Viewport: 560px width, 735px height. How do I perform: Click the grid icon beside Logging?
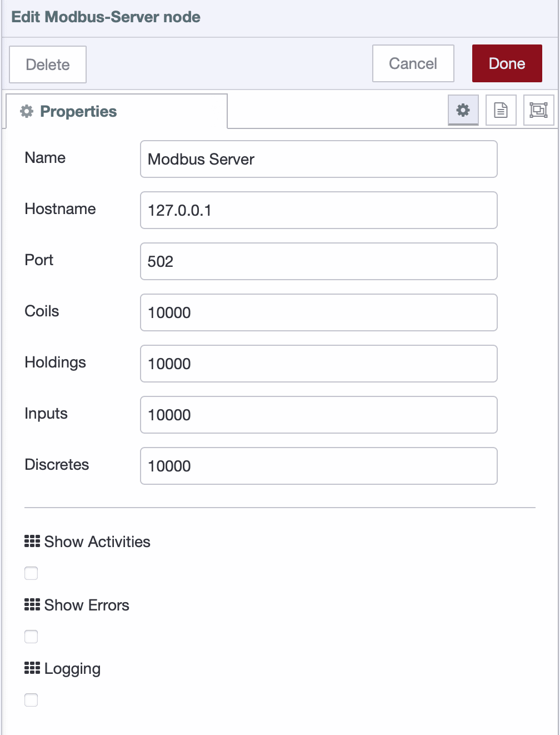pos(32,668)
